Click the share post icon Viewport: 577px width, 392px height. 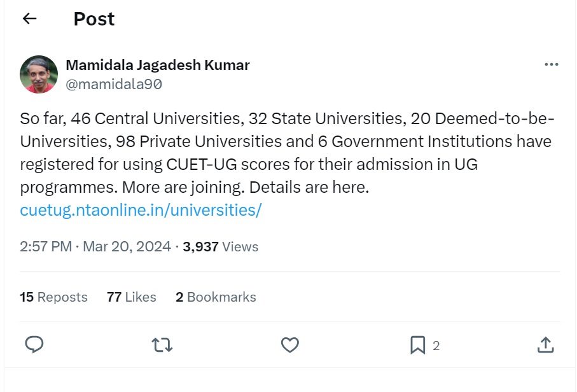click(x=545, y=345)
